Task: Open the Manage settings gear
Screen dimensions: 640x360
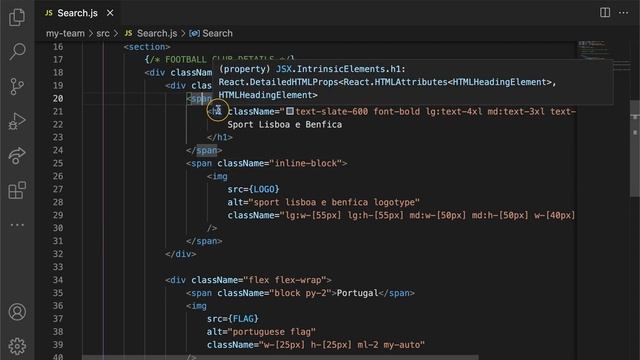Action: (x=17, y=346)
